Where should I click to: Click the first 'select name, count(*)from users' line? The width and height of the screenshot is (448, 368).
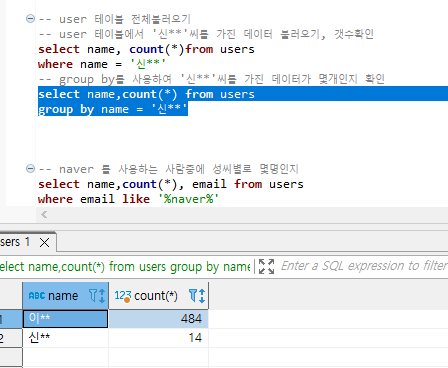(146, 49)
